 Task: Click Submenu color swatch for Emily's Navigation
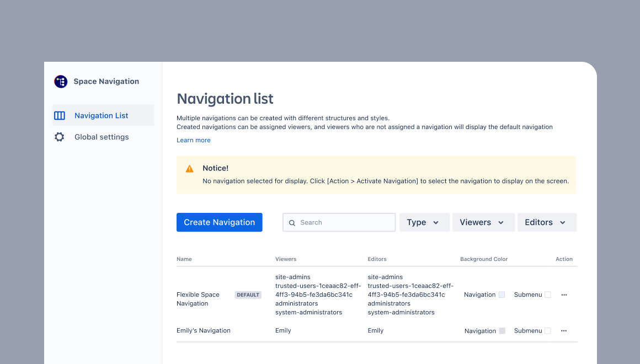point(548,331)
